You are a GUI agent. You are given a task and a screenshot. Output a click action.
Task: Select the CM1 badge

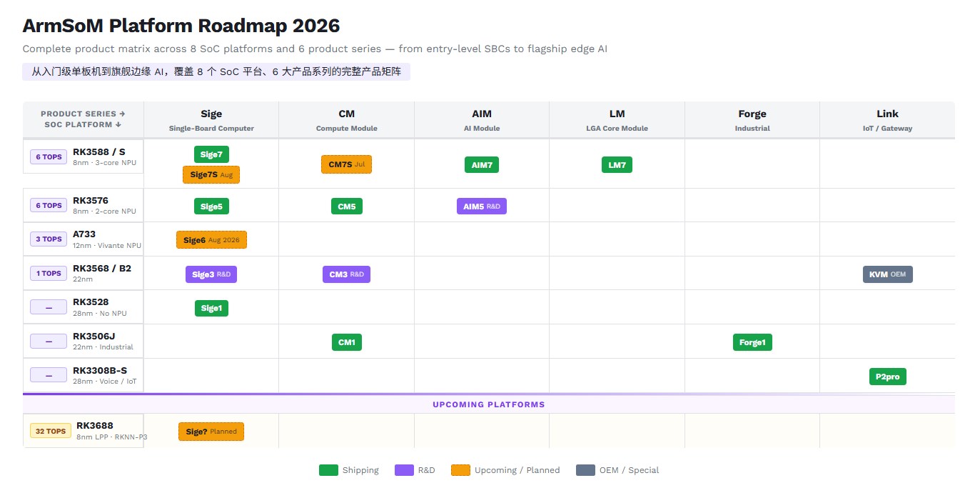(x=347, y=342)
